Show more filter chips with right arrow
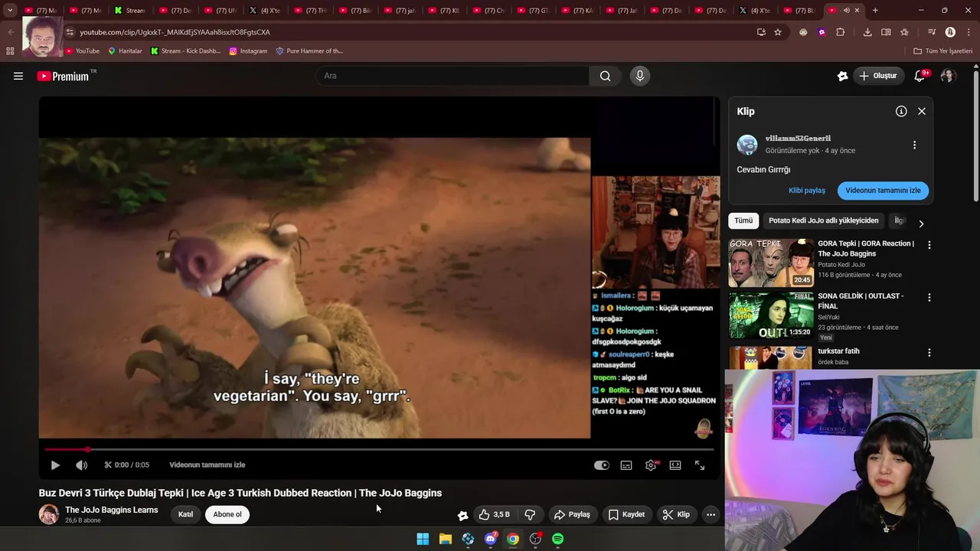 tap(921, 223)
